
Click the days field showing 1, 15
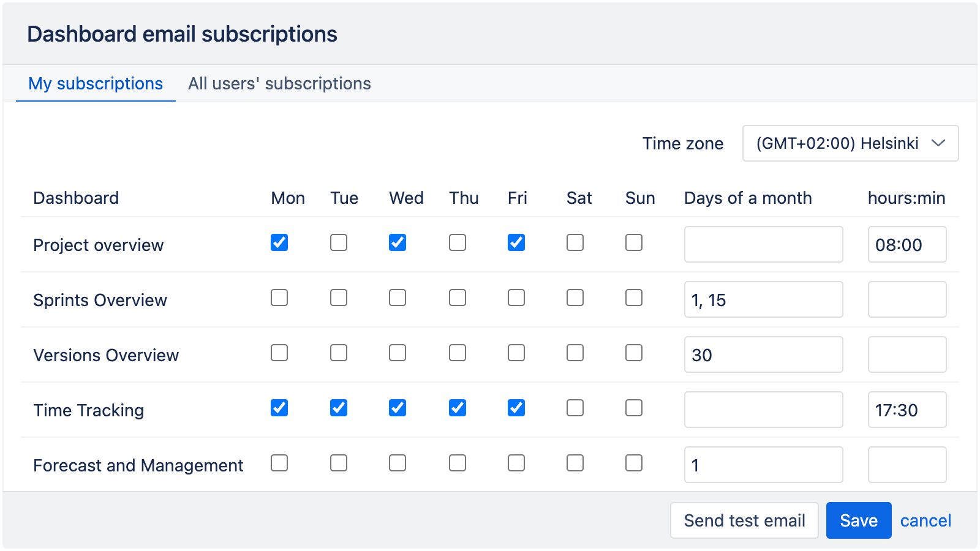763,299
